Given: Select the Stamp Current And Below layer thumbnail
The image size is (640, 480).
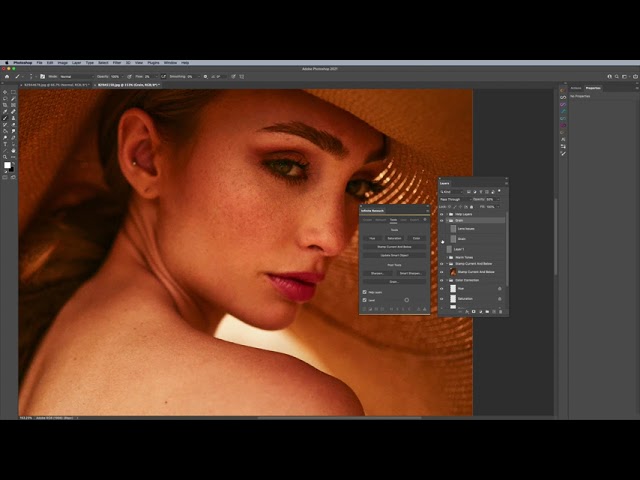Looking at the screenshot, I should tap(453, 272).
